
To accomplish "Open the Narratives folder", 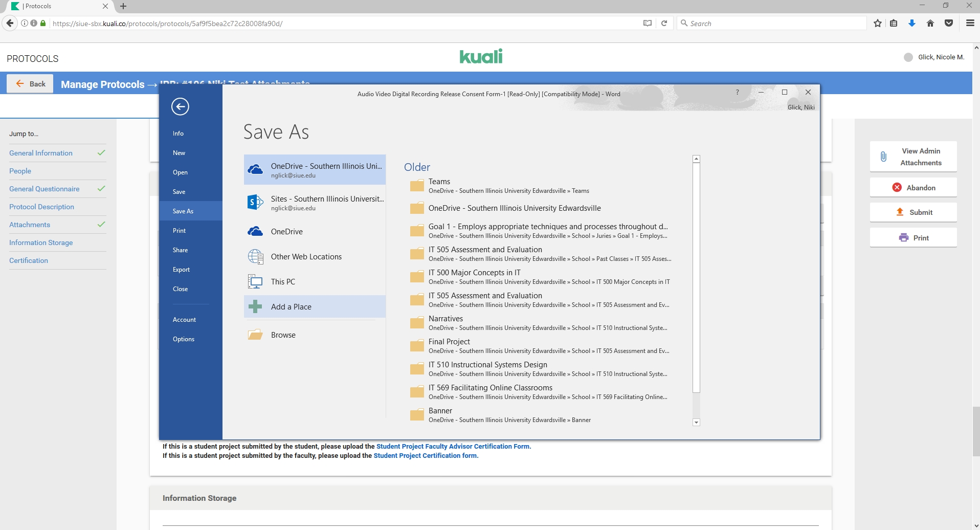I will [x=446, y=319].
